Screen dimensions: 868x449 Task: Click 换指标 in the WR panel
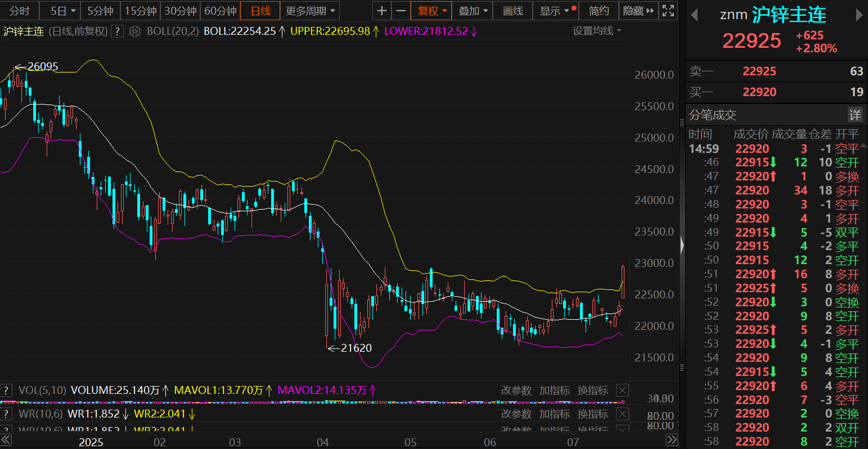(592, 414)
